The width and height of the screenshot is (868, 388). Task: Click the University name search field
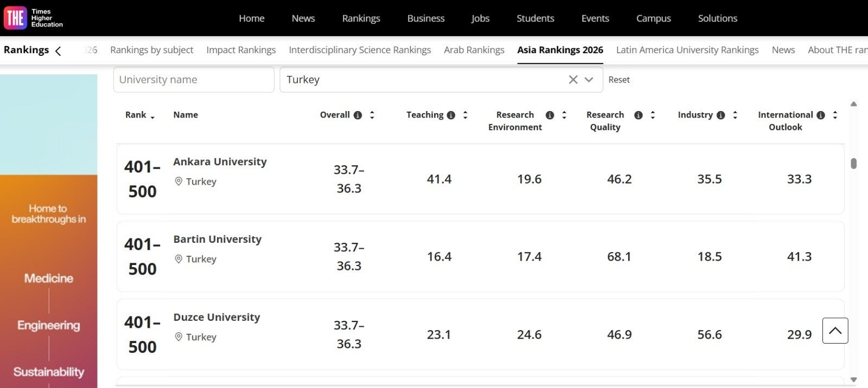click(x=193, y=80)
